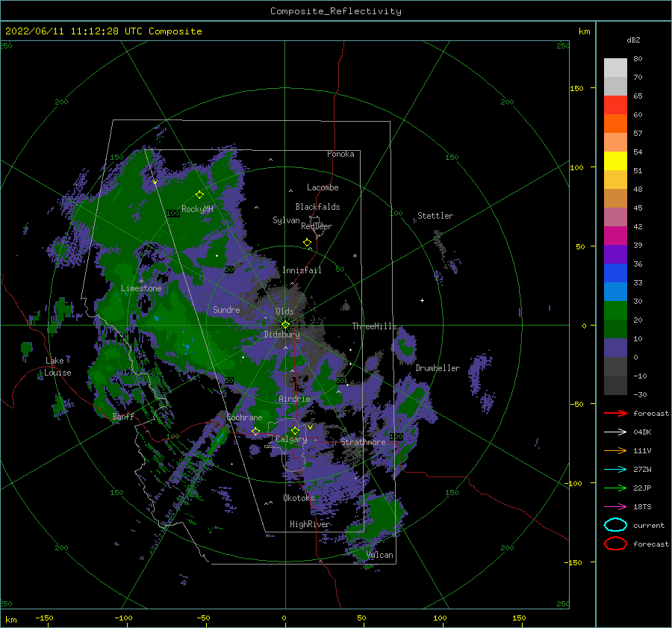Select the green 20-30 dBZ swatch
The image size is (672, 628).
coord(615,311)
